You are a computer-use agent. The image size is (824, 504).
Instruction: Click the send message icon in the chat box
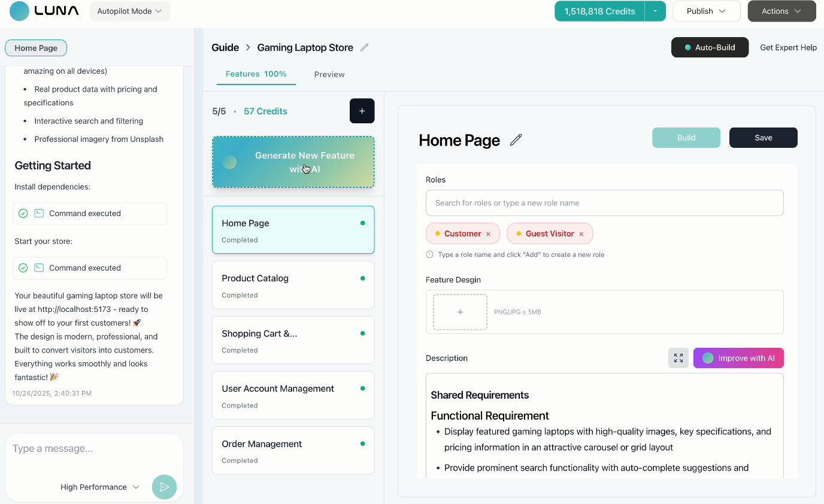coord(164,487)
